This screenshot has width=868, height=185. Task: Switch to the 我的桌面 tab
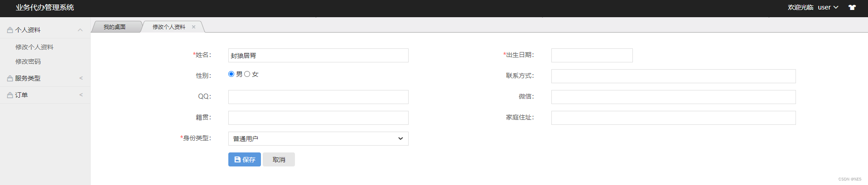tap(115, 27)
